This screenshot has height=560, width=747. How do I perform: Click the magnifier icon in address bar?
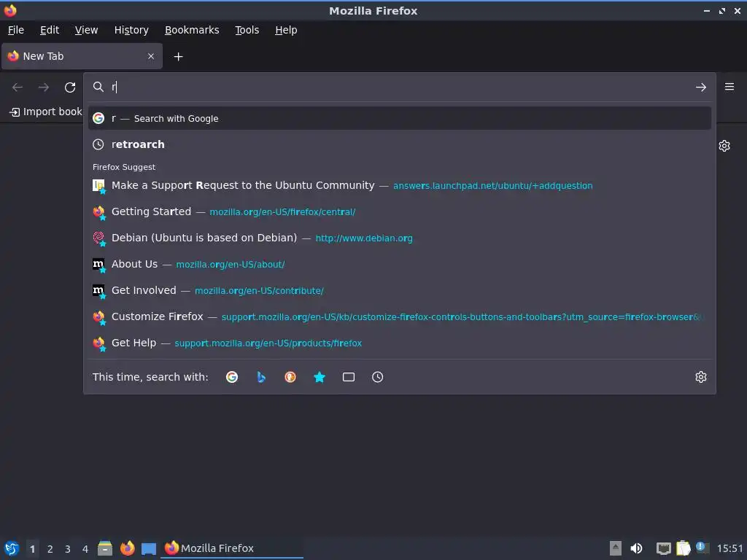click(98, 87)
